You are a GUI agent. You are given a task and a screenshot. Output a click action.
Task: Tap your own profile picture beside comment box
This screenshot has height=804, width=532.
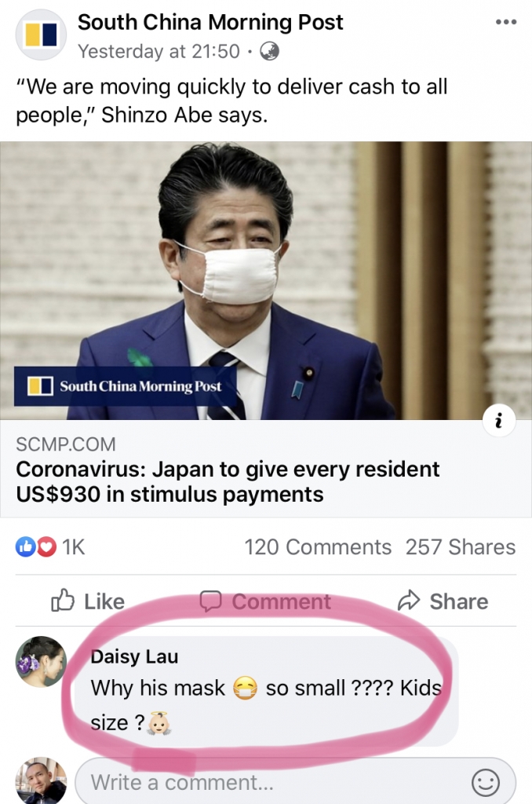click(41, 781)
